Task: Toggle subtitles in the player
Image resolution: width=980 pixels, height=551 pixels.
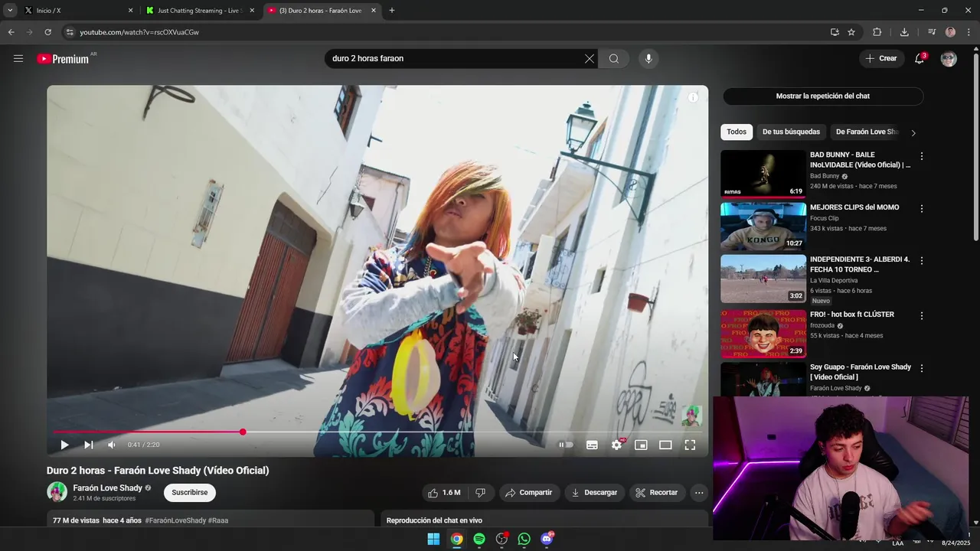Action: [592, 445]
